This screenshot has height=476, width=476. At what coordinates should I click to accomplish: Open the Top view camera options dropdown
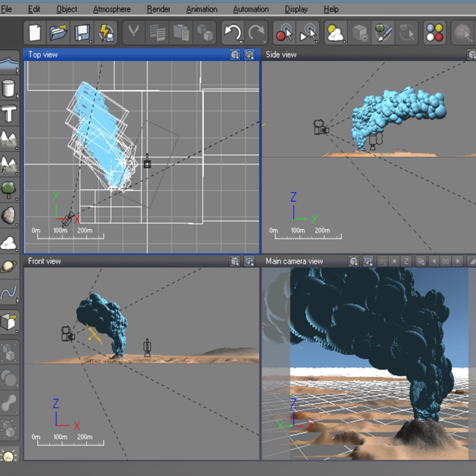249,55
